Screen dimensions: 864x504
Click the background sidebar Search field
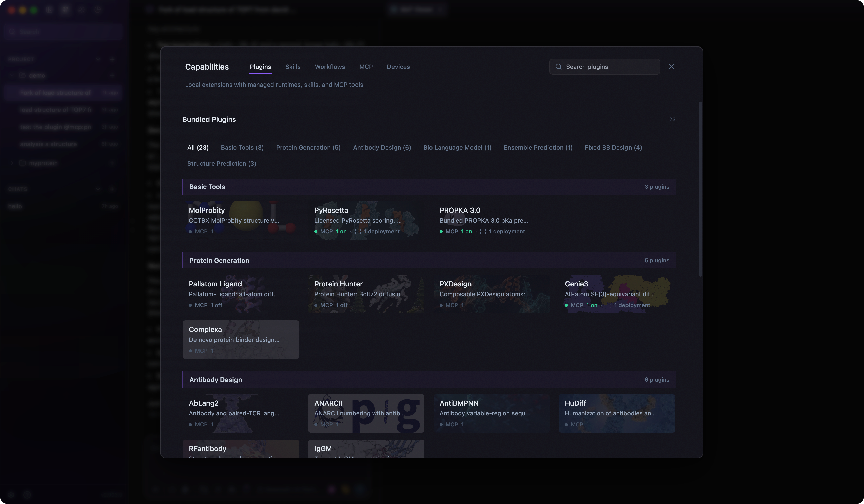point(63,32)
